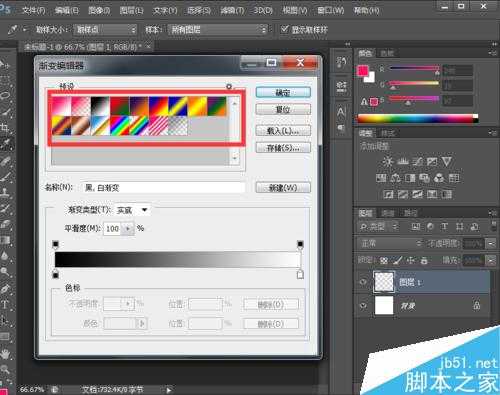Image resolution: width=500 pixels, height=395 pixels.
Task: Open the 正常 blend mode dropdown
Action: [x=390, y=244]
